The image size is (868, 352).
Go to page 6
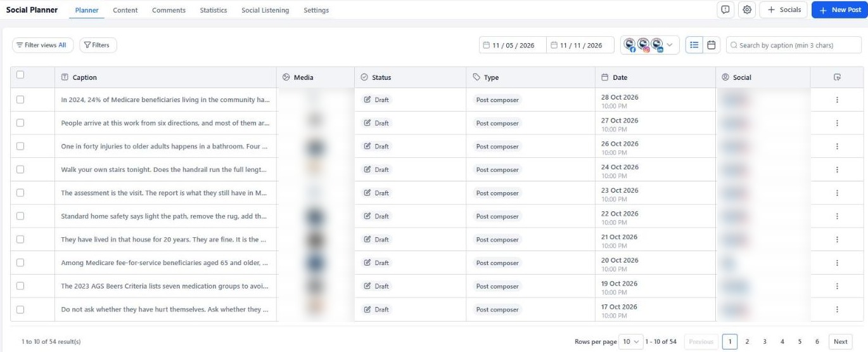point(817,341)
